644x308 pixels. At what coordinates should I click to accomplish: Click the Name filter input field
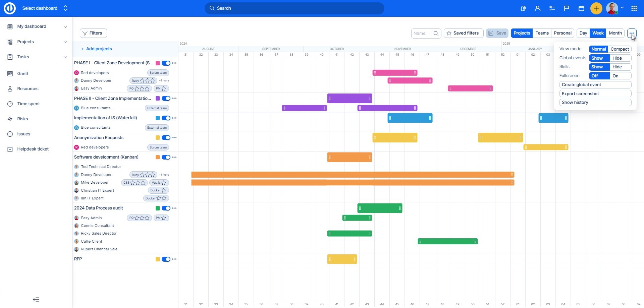(x=421, y=33)
